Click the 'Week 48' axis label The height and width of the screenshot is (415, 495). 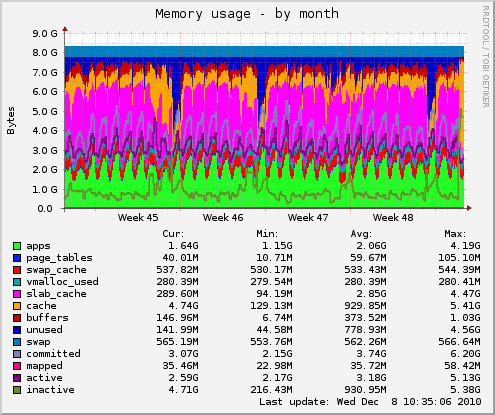[x=393, y=218]
